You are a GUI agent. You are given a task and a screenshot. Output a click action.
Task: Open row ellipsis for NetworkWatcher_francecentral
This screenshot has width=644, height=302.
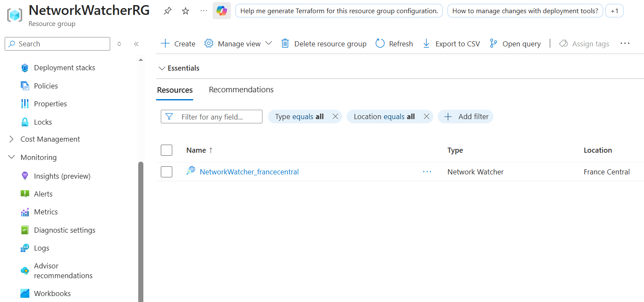tap(427, 172)
